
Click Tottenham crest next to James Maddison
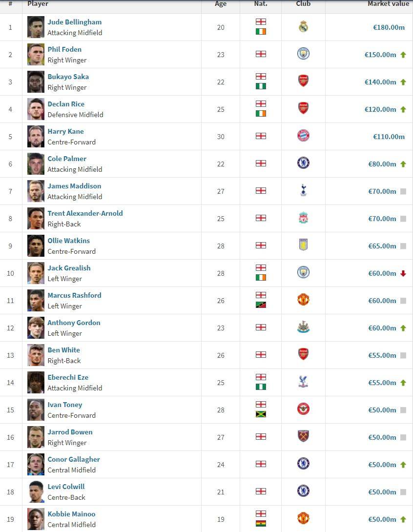[303, 191]
